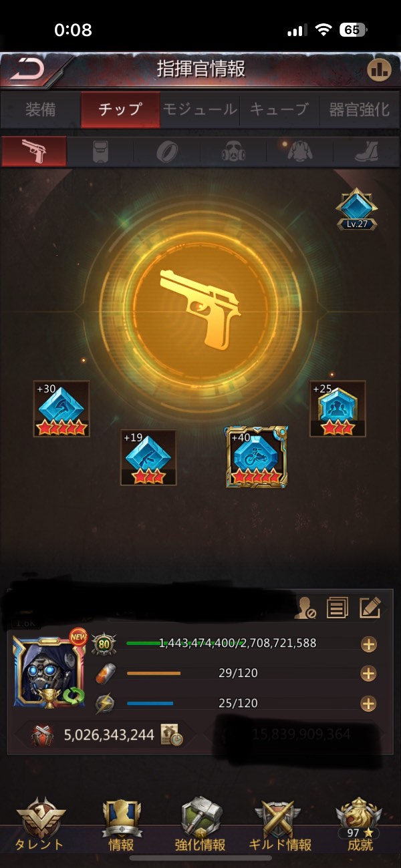
Task: Select the shield armor slot icon
Action: pyautogui.click(x=102, y=152)
